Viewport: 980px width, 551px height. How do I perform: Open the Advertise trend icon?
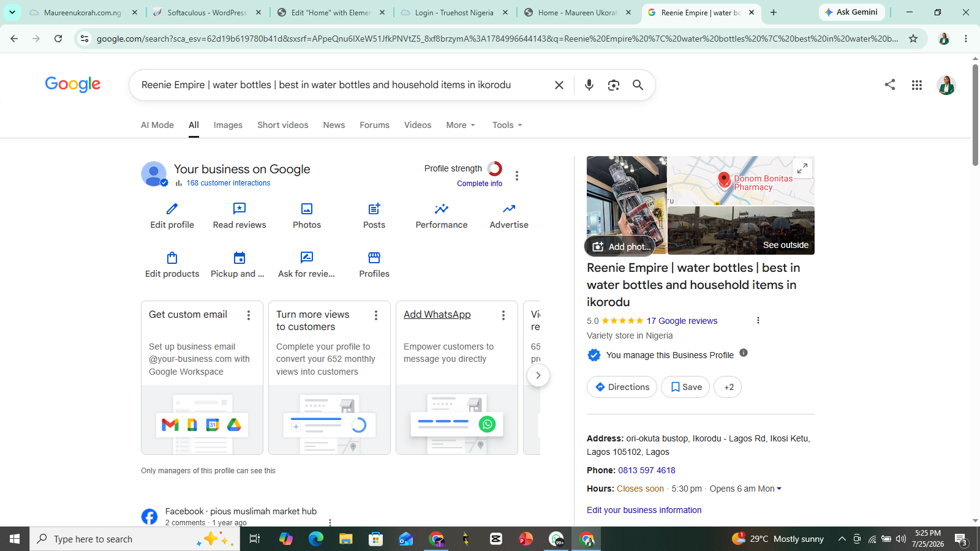pyautogui.click(x=509, y=209)
